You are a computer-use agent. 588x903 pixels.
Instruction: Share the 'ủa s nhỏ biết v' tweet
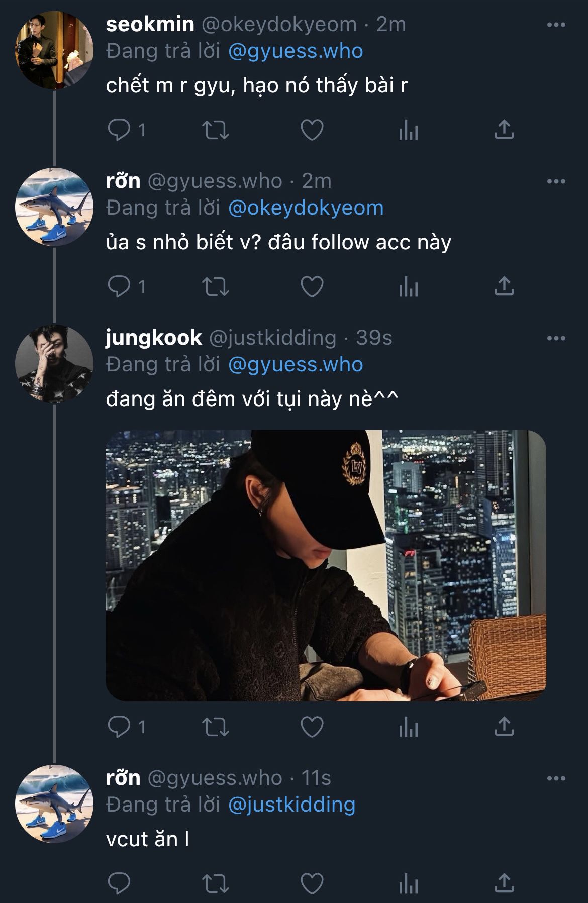pyautogui.click(x=504, y=287)
